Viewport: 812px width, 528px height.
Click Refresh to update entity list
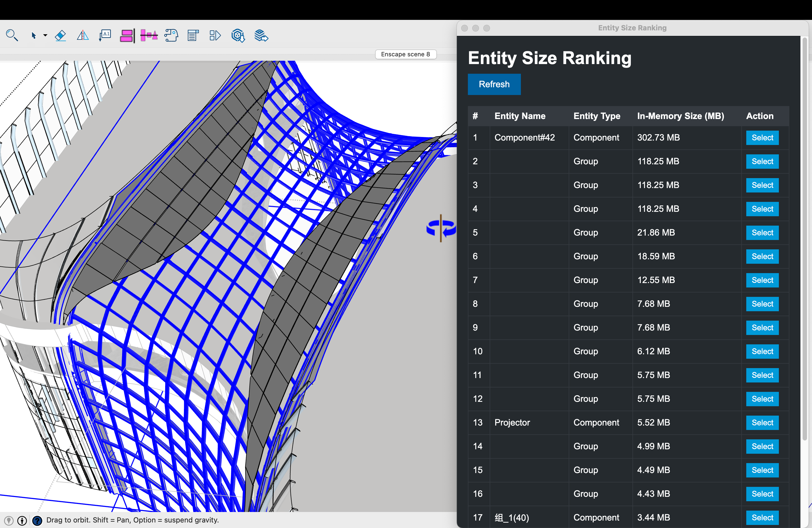tap(494, 84)
